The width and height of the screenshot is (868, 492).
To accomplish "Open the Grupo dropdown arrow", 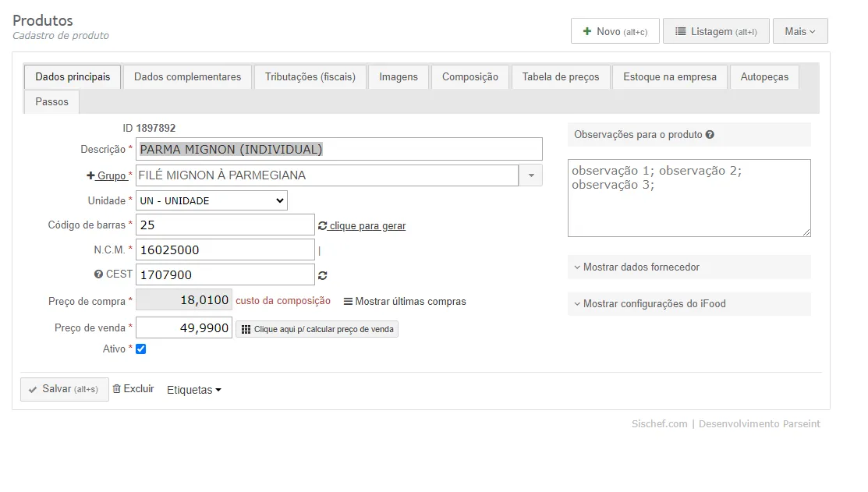I will (x=531, y=175).
